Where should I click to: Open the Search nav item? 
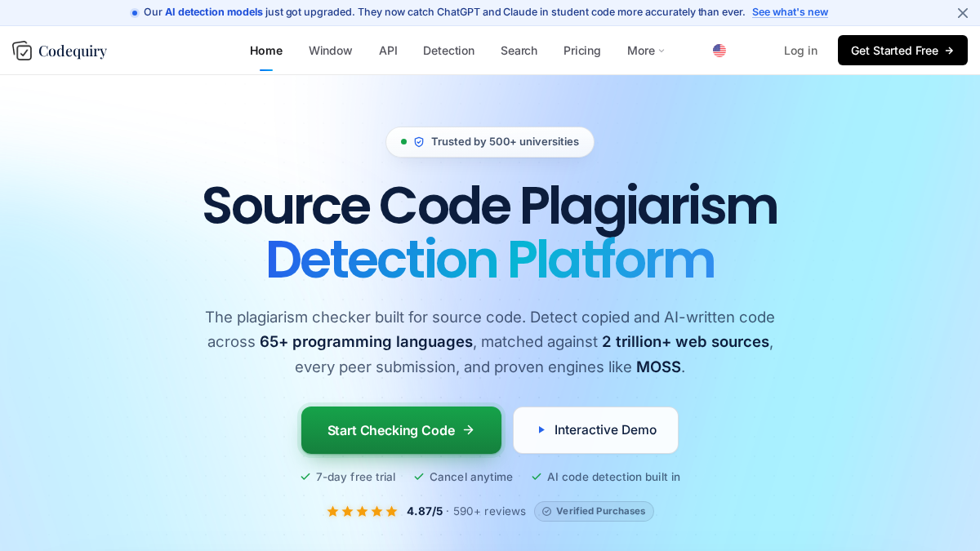pyautogui.click(x=519, y=51)
